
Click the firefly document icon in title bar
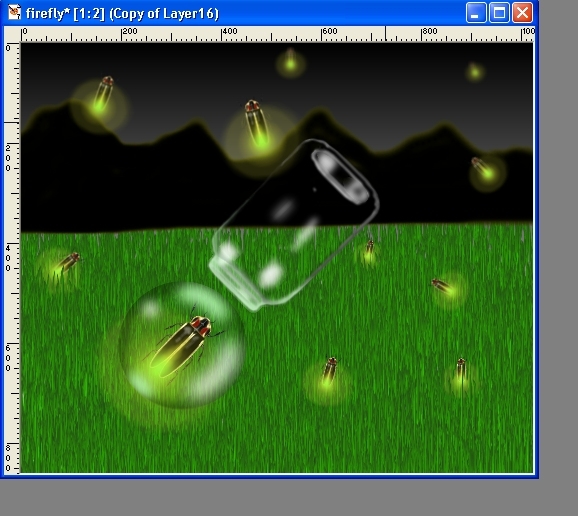click(14, 13)
